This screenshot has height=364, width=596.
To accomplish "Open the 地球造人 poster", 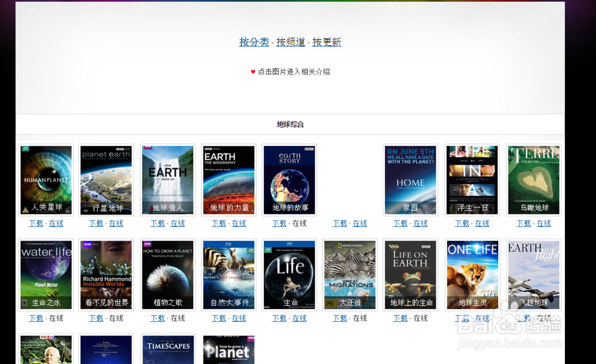I will click(x=167, y=180).
